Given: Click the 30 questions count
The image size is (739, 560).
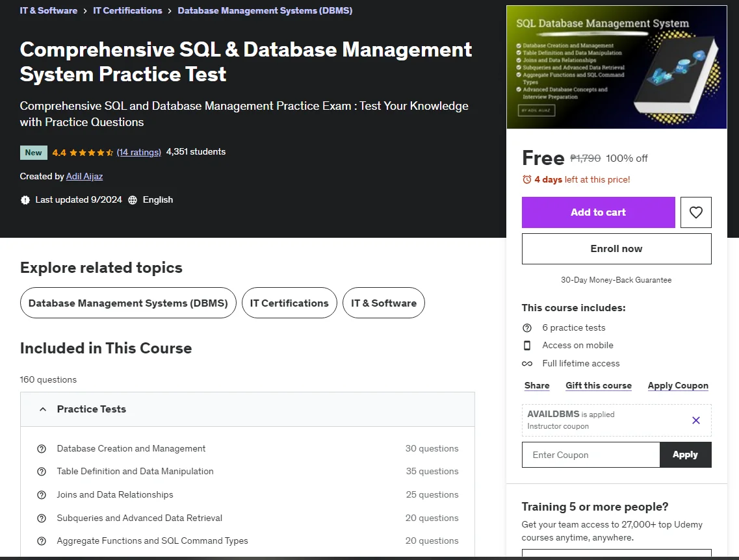Looking at the screenshot, I should coord(432,449).
